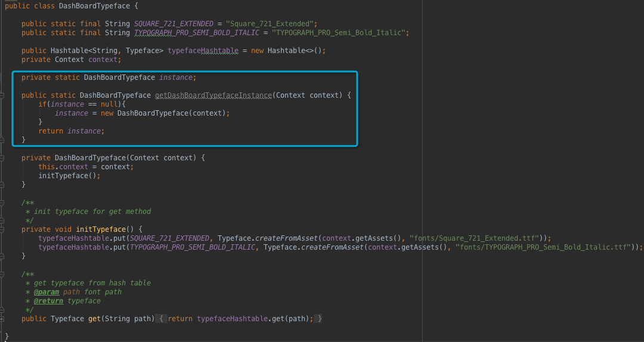Place cursor on SQUARE_721_EXTENDED constant declaration
The height and width of the screenshot is (342, 644).
point(174,24)
